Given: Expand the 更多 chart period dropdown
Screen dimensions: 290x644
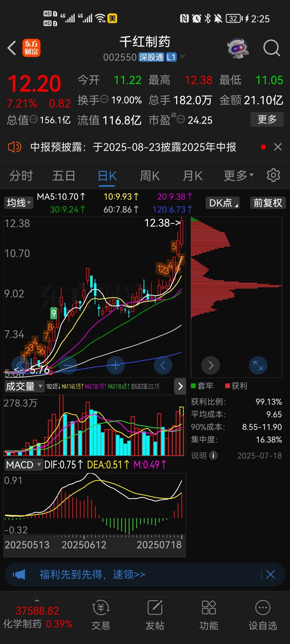Looking at the screenshot, I should tap(239, 176).
